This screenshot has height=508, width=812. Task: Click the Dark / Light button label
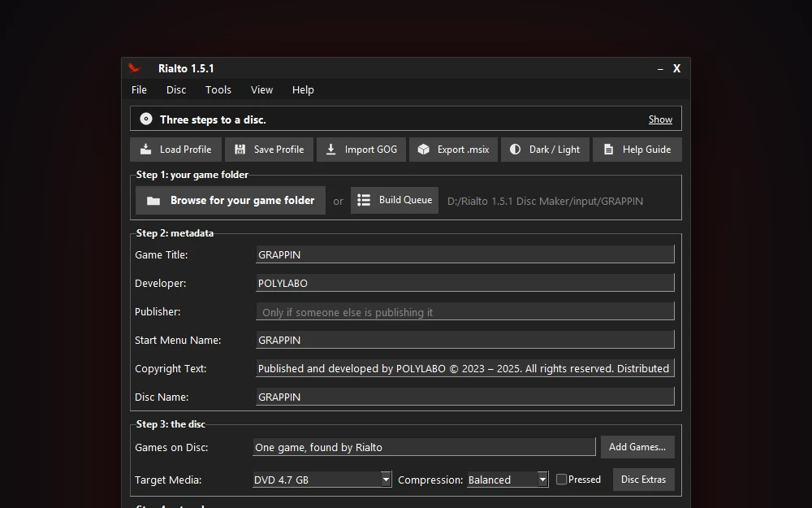554,150
